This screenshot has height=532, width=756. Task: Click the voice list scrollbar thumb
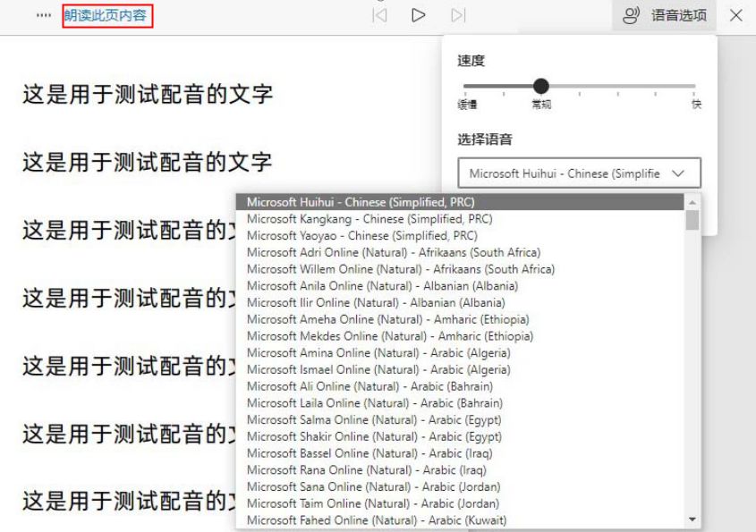click(692, 220)
